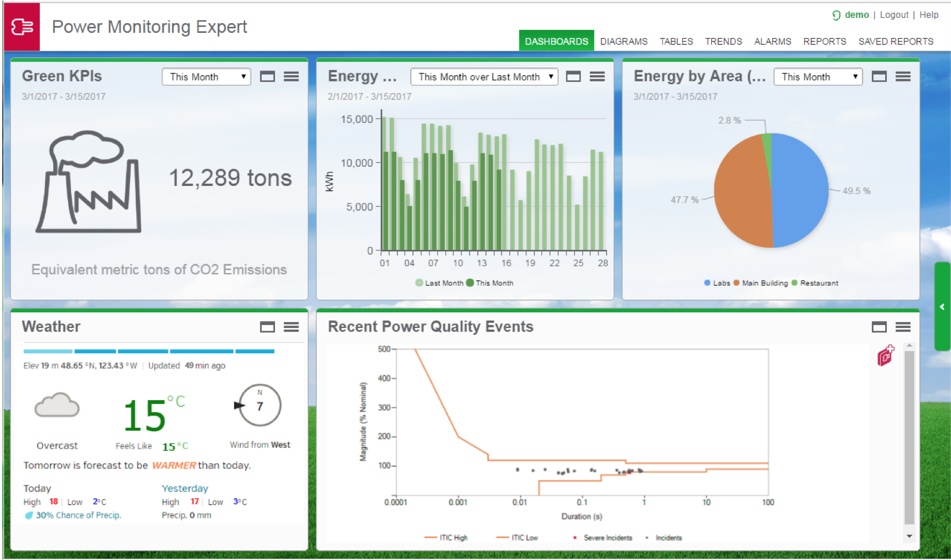Image resolution: width=951 pixels, height=560 pixels.
Task: Maximize the Energy by Area gadget
Action: [x=879, y=76]
